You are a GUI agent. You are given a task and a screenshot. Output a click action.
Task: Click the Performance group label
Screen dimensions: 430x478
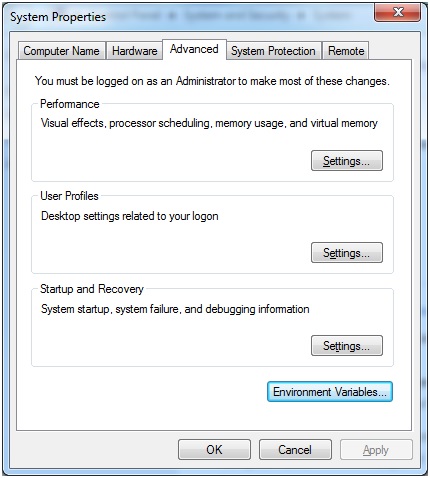pos(70,104)
